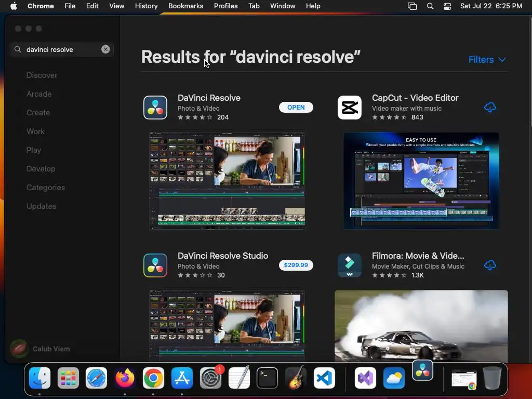Go to Discover in the sidebar
This screenshot has height=399, width=532.
click(42, 75)
